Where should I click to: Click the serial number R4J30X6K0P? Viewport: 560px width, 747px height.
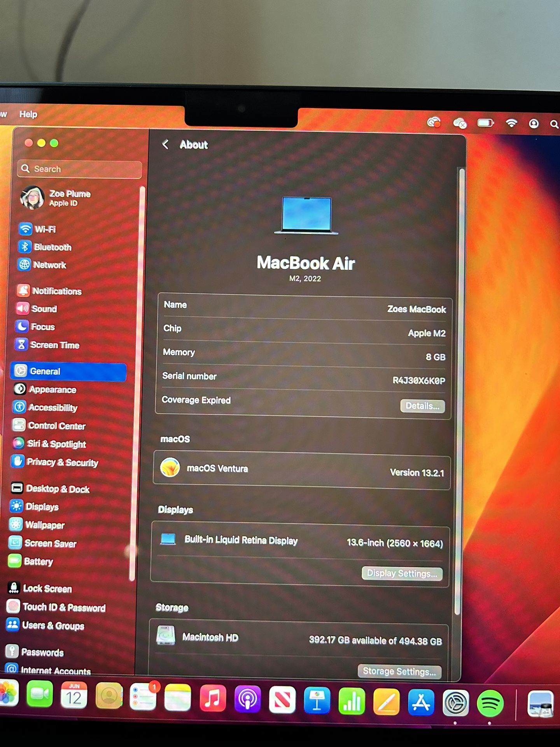(419, 381)
